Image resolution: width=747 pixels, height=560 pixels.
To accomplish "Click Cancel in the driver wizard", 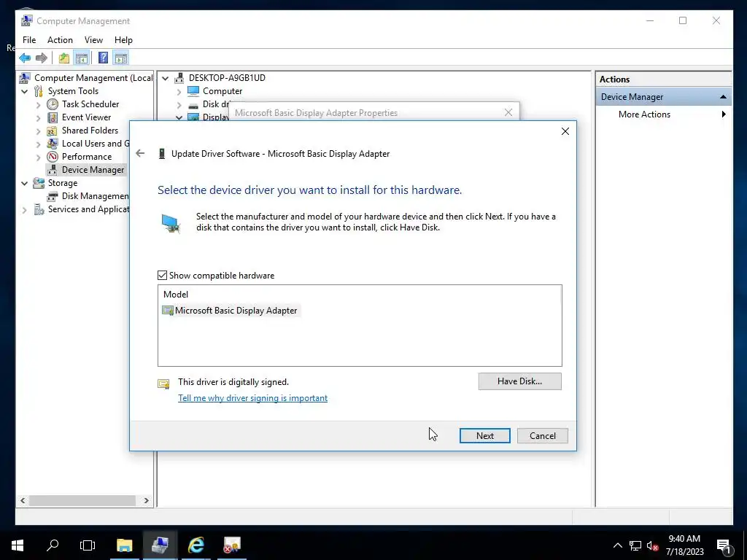I will coord(543,436).
